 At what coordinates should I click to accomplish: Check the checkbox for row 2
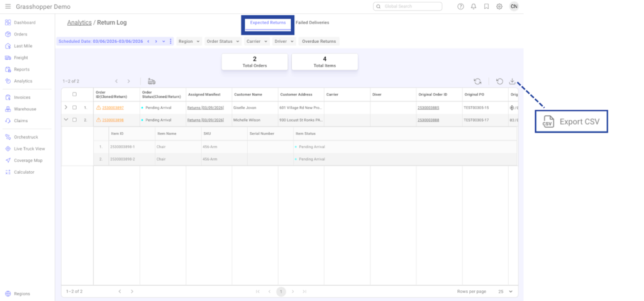click(x=74, y=120)
